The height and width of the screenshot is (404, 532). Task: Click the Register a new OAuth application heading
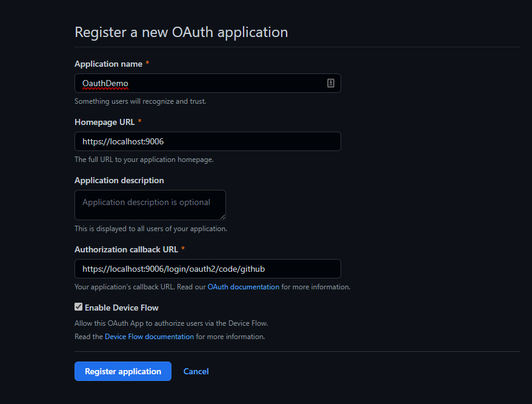[181, 32]
